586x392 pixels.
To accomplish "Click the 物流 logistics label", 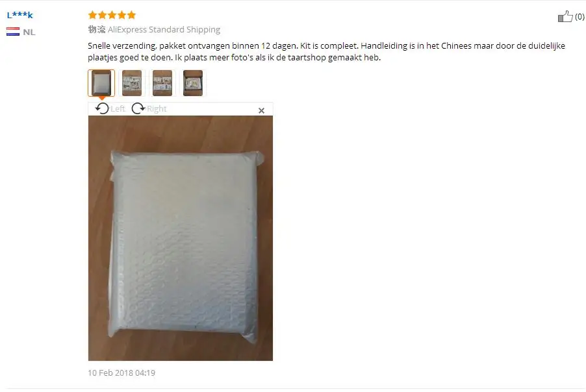I will click(97, 29).
